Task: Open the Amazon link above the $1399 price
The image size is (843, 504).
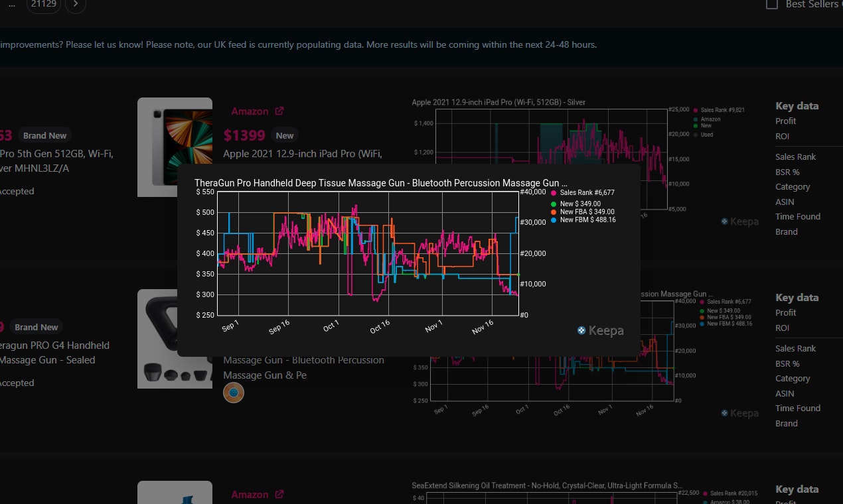Action: [x=250, y=111]
